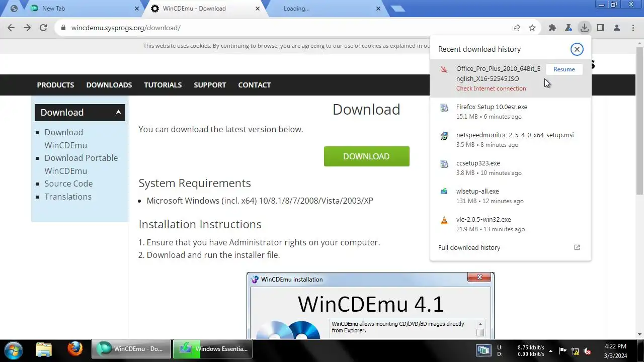Click the Firefox Setup file icon
Screen dimensions: 644x362
pyautogui.click(x=444, y=108)
